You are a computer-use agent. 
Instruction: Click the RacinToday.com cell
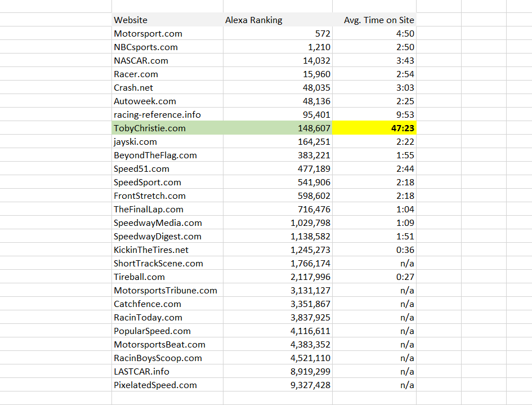(167, 318)
